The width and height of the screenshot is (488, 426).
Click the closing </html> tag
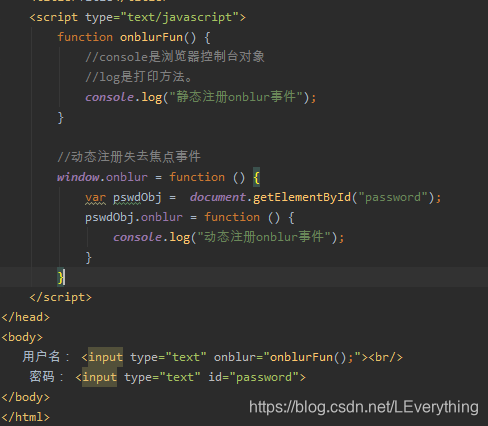pos(26,417)
